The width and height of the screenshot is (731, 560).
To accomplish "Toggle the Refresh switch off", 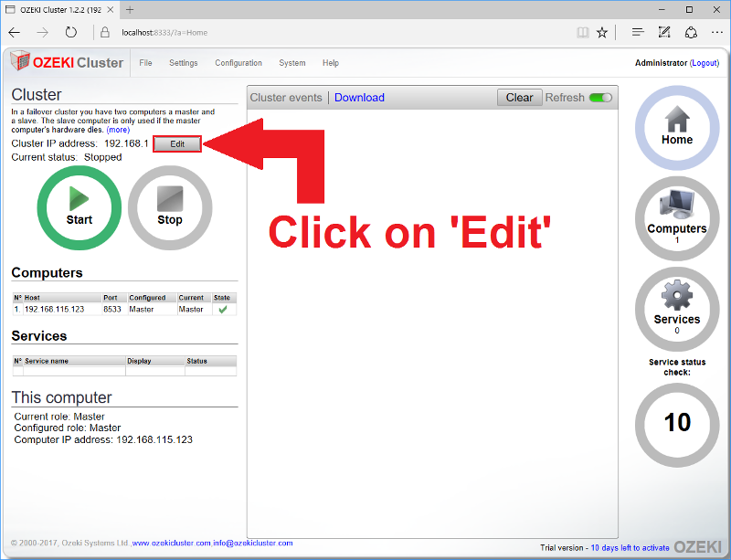I will [x=600, y=98].
